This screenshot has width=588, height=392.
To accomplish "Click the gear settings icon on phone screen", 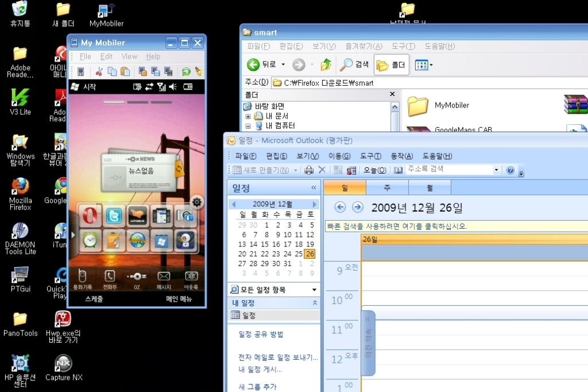I will tap(197, 202).
